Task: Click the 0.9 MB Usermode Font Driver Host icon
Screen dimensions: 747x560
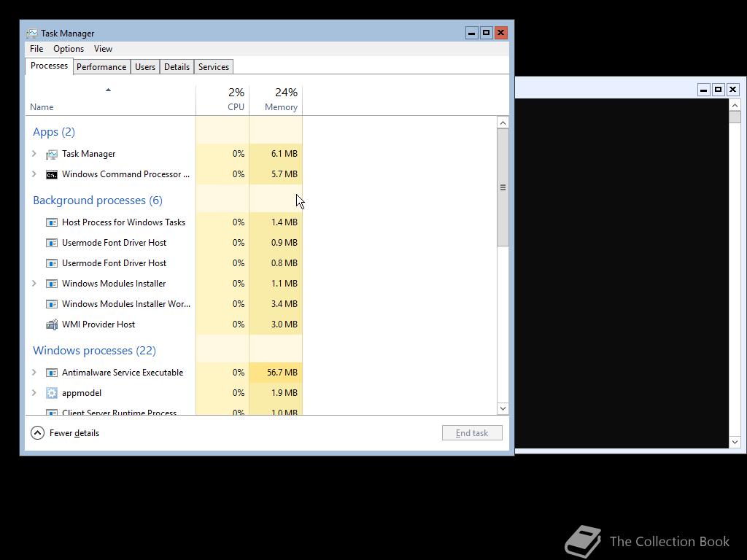Action: 52,243
